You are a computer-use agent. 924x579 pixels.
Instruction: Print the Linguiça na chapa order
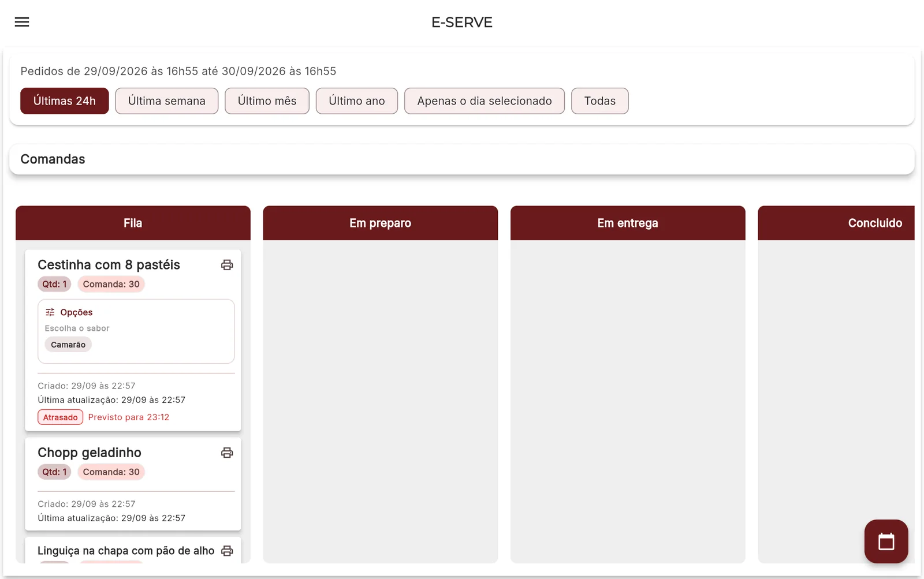click(x=227, y=551)
